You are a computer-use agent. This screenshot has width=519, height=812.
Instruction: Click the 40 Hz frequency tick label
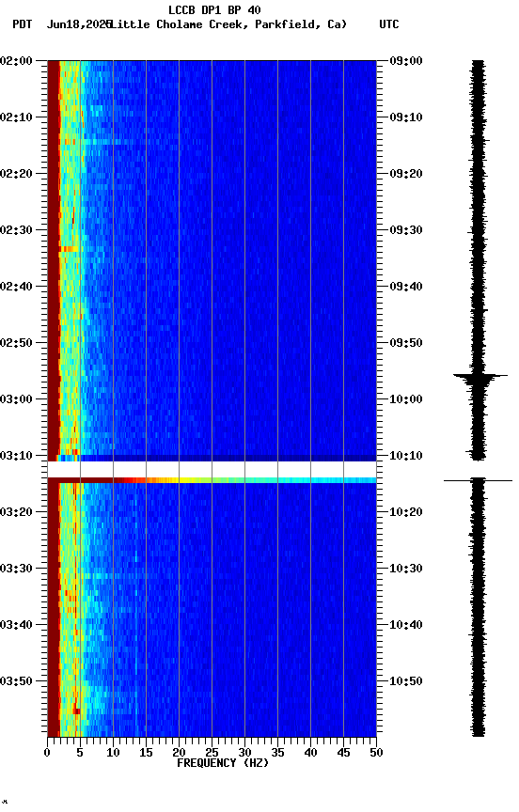(310, 753)
